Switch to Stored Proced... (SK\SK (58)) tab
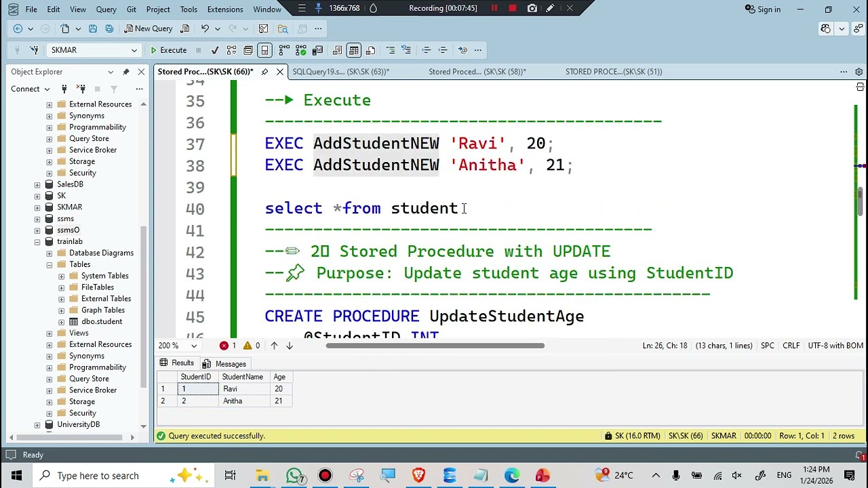The height and width of the screenshot is (488, 868). pos(477,72)
